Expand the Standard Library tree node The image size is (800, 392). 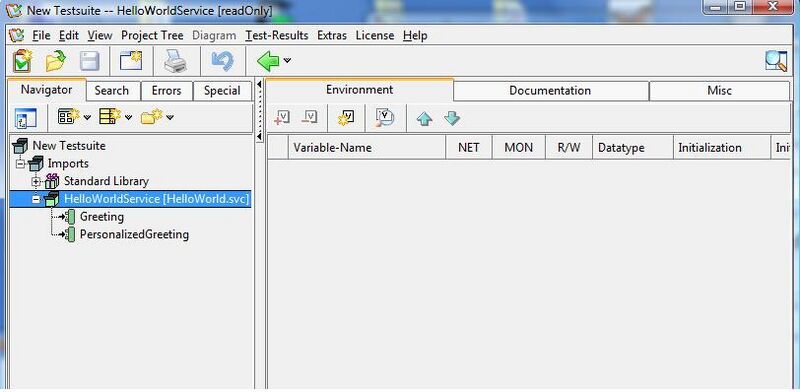[36, 181]
